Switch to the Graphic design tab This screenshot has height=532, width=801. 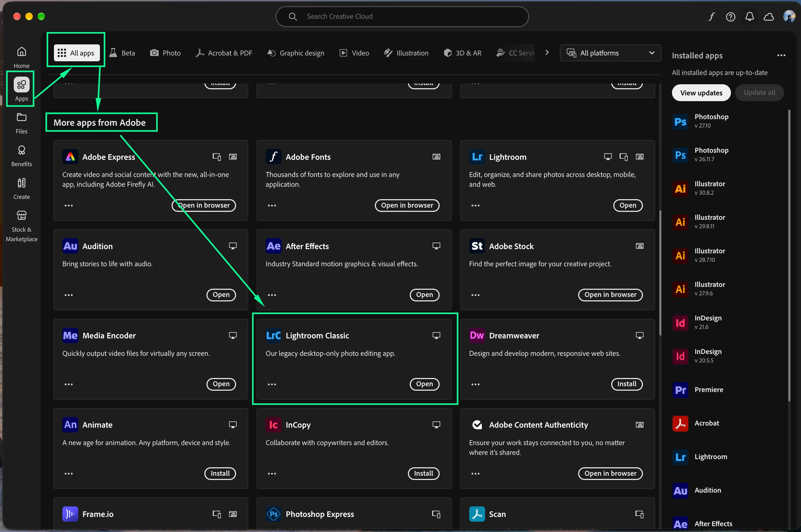295,53
